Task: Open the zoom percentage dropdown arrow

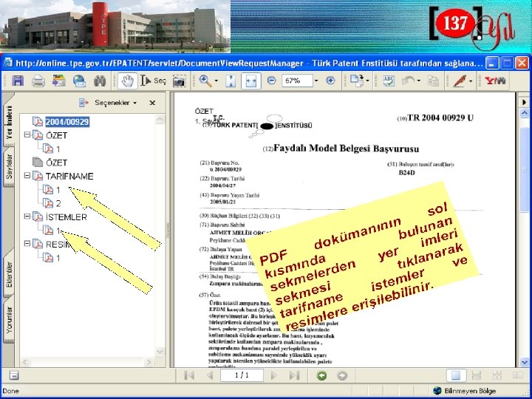Action: [x=316, y=81]
